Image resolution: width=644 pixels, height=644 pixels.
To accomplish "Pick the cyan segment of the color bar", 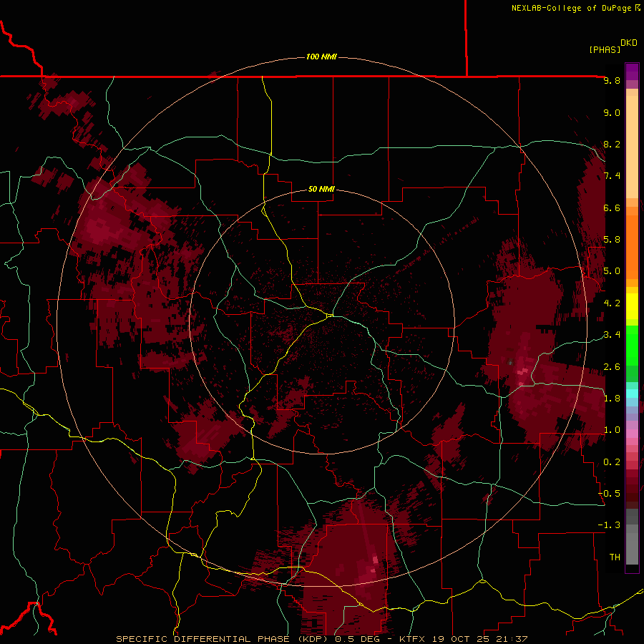I will coord(632,394).
